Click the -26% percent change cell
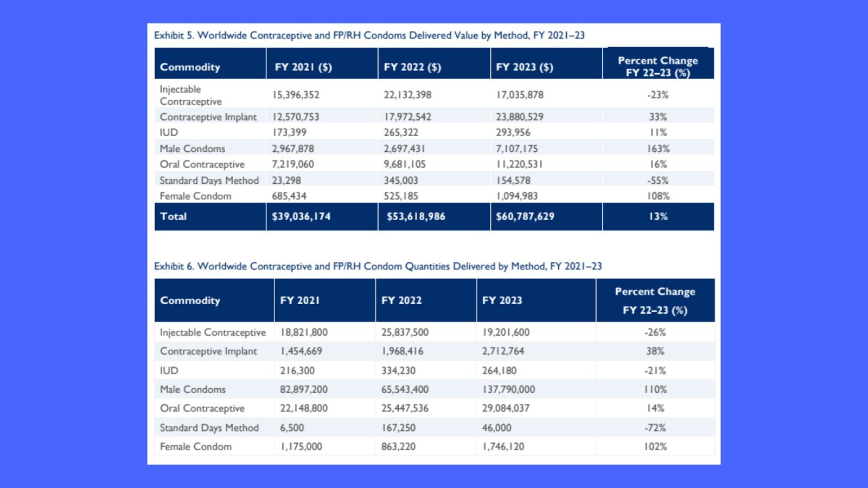This screenshot has height=488, width=868. click(655, 332)
